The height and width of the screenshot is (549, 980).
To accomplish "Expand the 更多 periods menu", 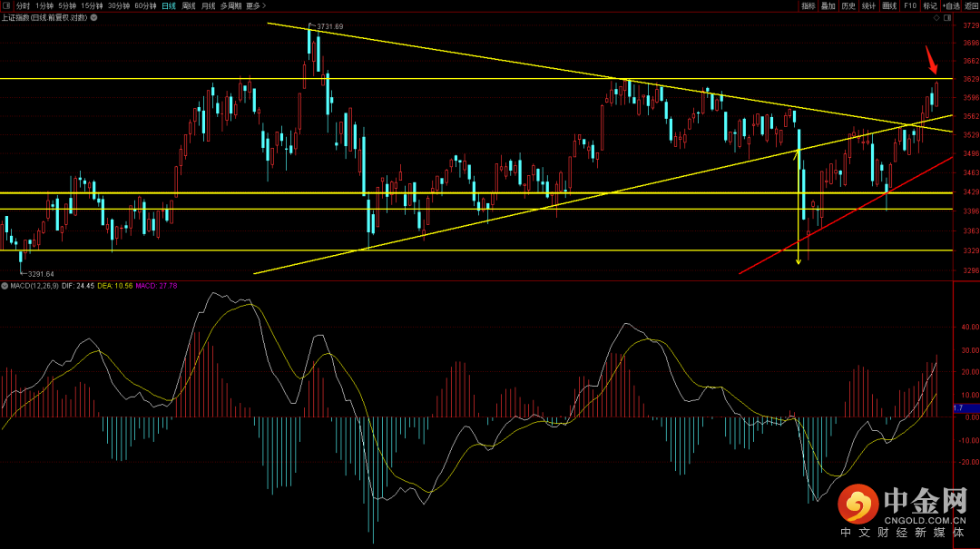I will [256, 5].
